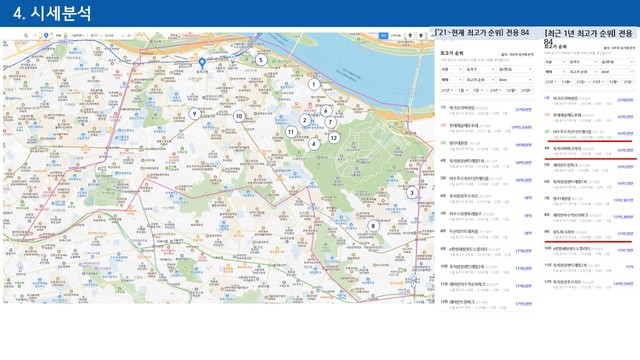640x360 pixels.
Task: Click the magnifier search icon in the map toolbar
Action: click(26, 36)
